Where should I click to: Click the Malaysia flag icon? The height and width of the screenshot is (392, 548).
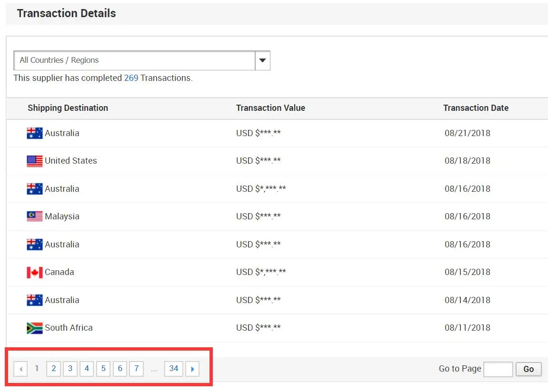tap(35, 216)
